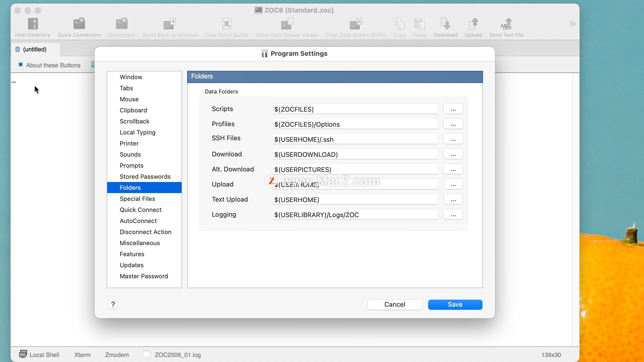Browse for the Upload folder

click(453, 184)
